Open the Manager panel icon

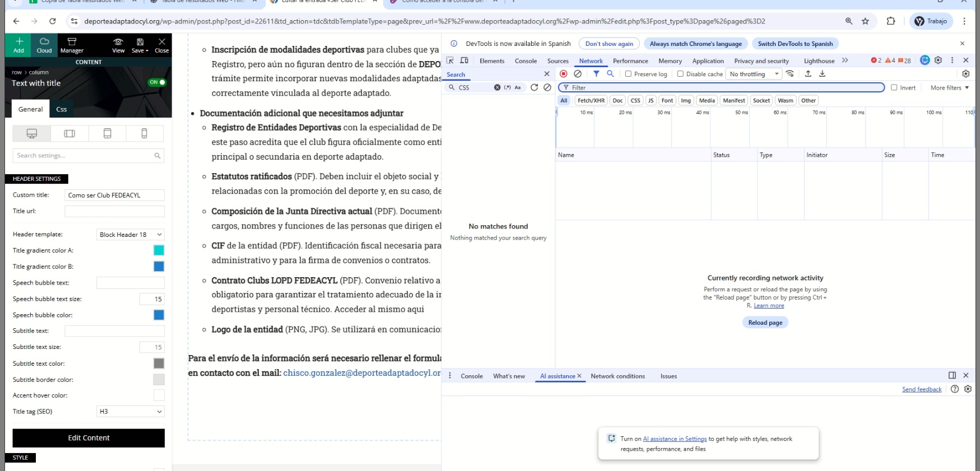72,45
